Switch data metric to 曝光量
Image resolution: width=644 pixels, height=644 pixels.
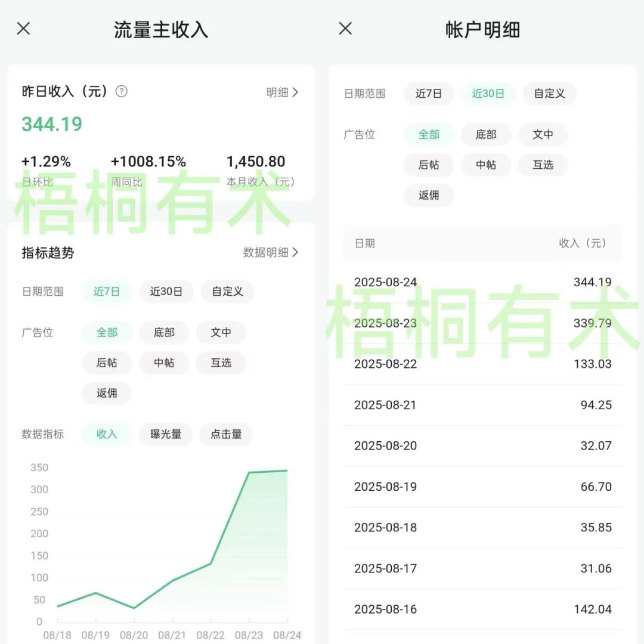pyautogui.click(x=166, y=434)
